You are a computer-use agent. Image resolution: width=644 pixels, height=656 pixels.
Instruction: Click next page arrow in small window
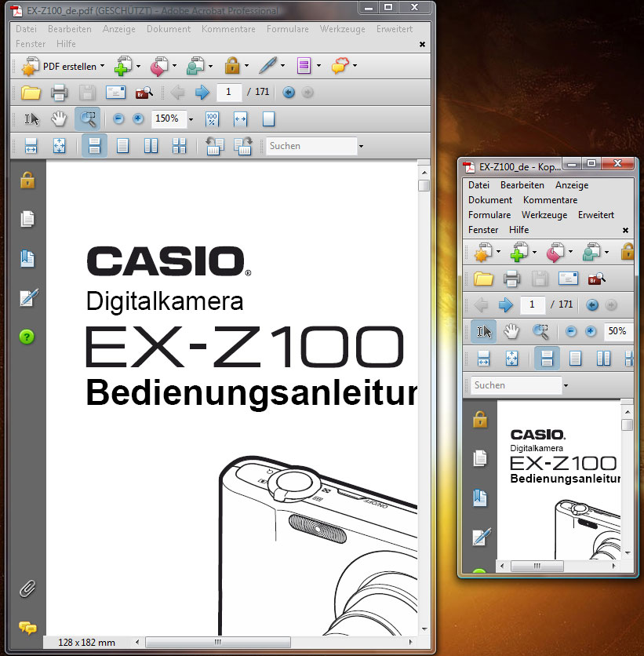[x=506, y=305]
